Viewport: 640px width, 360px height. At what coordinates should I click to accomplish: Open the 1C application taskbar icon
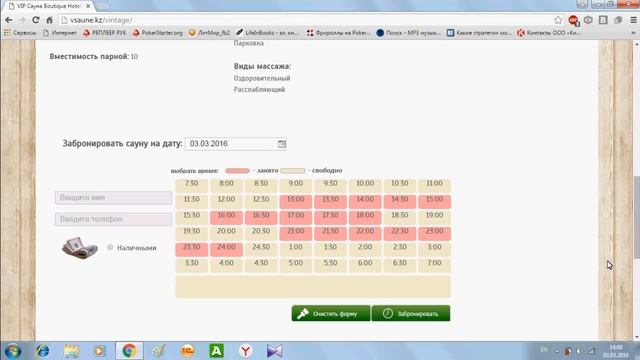tap(187, 351)
